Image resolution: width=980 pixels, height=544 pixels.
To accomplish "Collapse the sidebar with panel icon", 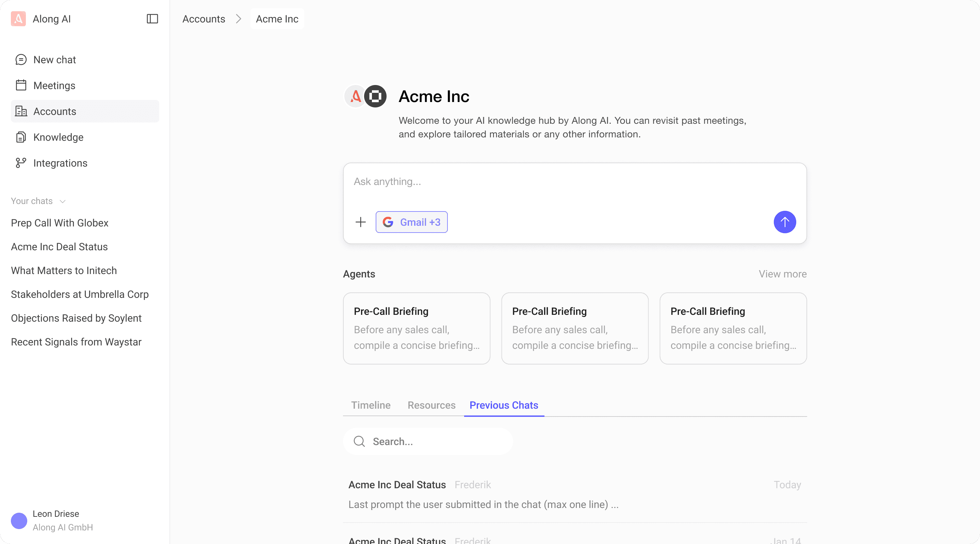I will coord(152,19).
